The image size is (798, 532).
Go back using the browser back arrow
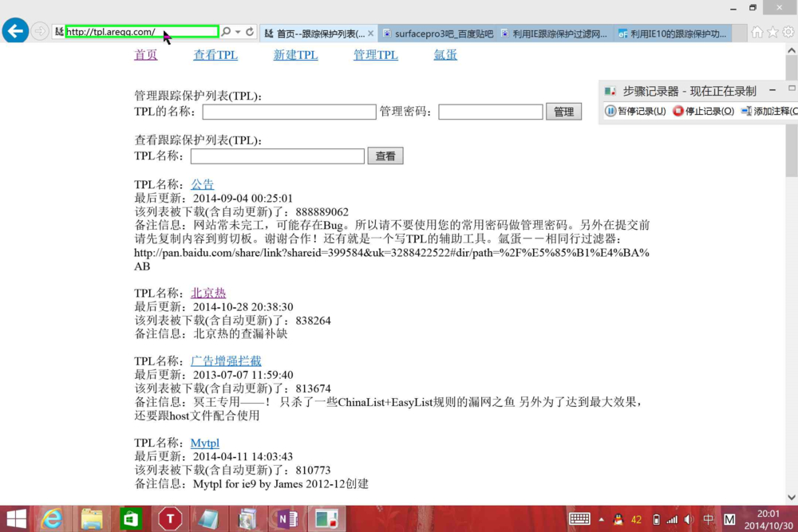[x=15, y=31]
